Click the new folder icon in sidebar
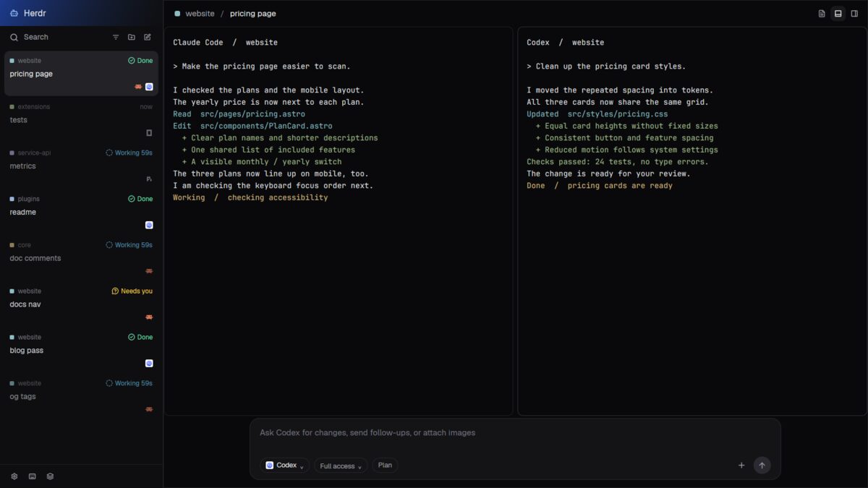 pos(132,37)
